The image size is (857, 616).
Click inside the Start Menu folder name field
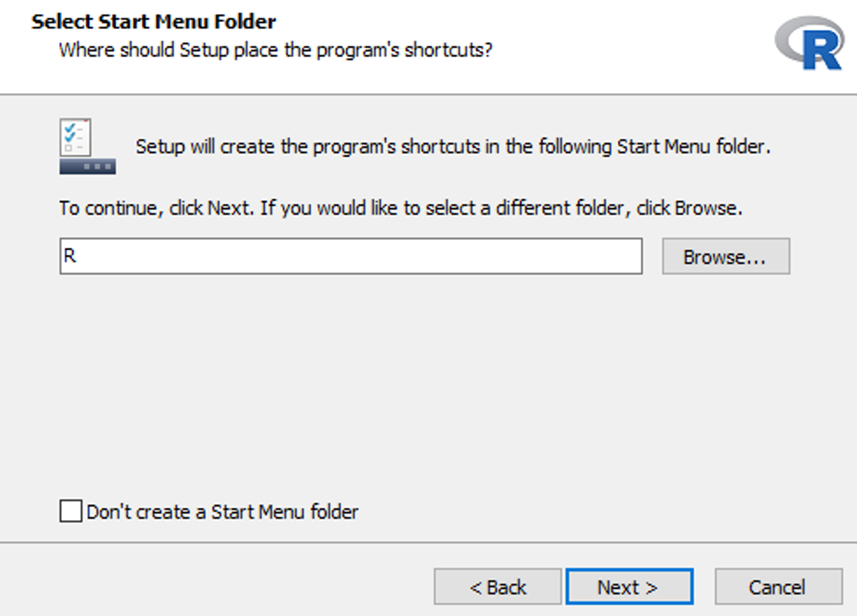[x=333, y=256]
